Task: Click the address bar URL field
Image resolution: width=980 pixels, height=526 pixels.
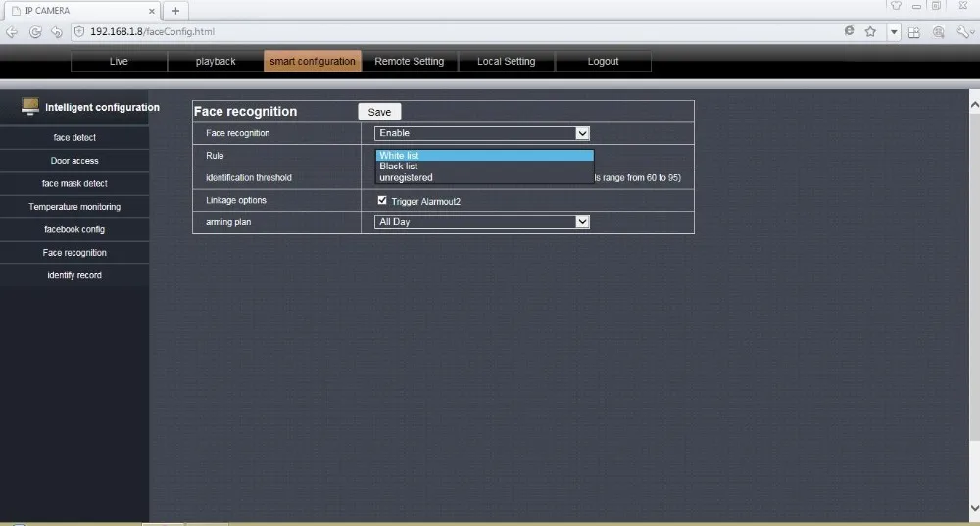Action: click(x=457, y=32)
